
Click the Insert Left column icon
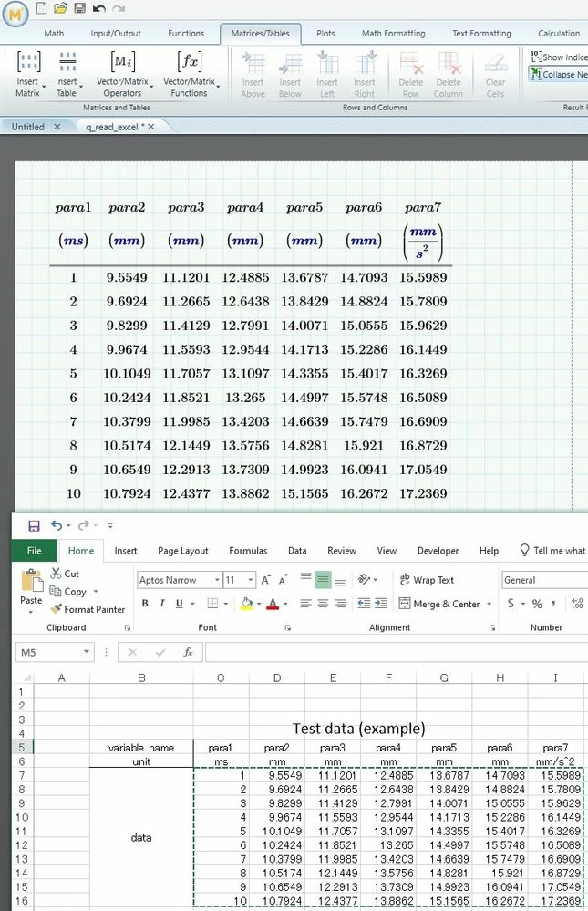tap(327, 63)
